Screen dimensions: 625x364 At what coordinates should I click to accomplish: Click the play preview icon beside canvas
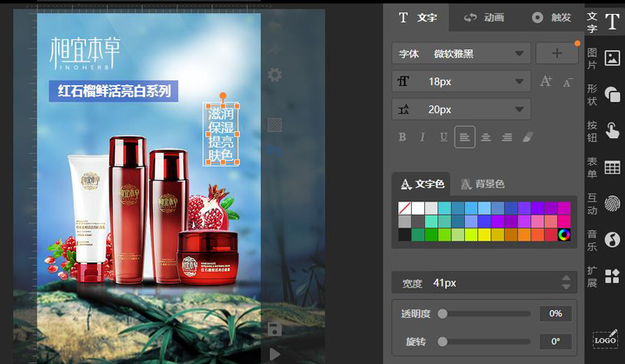click(x=275, y=354)
